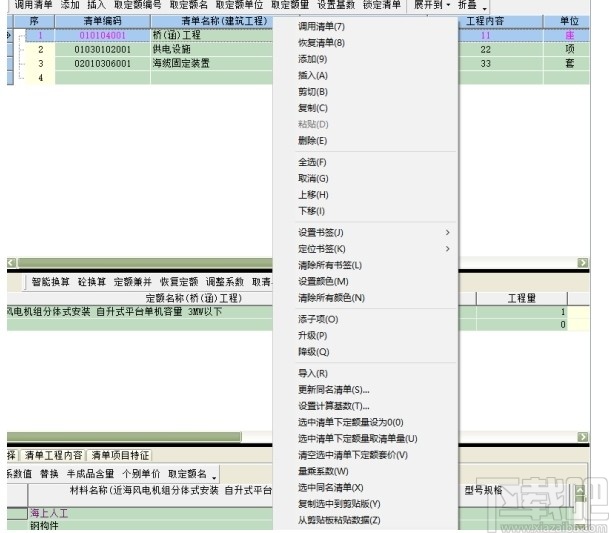Image resolution: width=611 pixels, height=533 pixels.
Task: Click the 单位 column header
Action: [x=569, y=21]
